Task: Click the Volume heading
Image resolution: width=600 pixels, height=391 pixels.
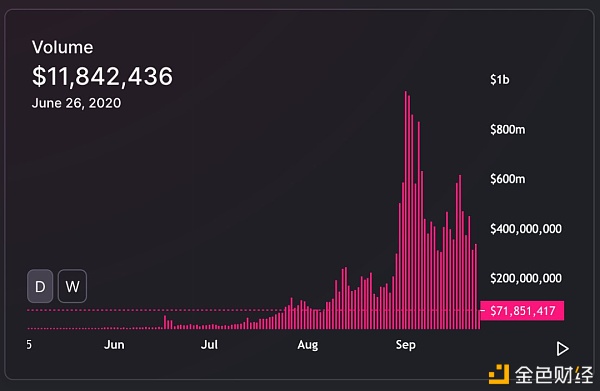Action: coord(62,47)
